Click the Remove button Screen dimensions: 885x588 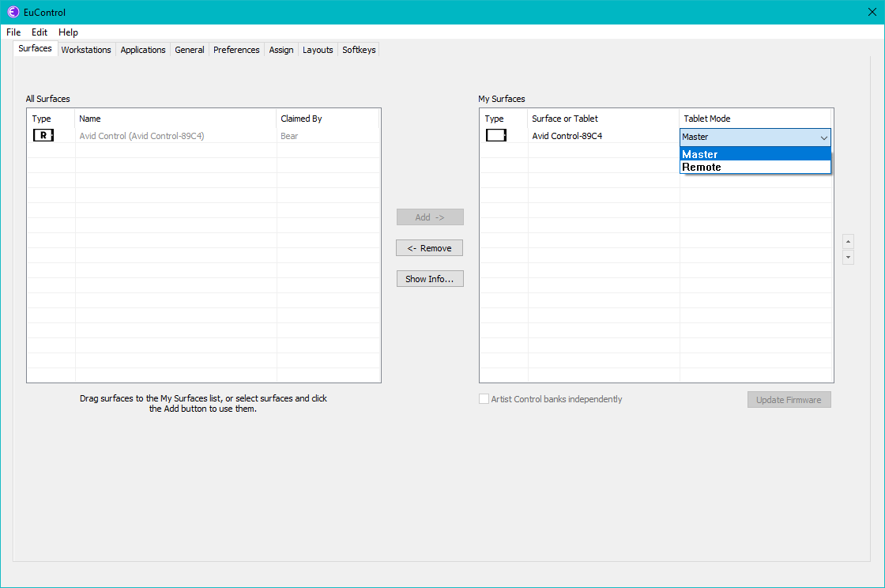pyautogui.click(x=429, y=248)
